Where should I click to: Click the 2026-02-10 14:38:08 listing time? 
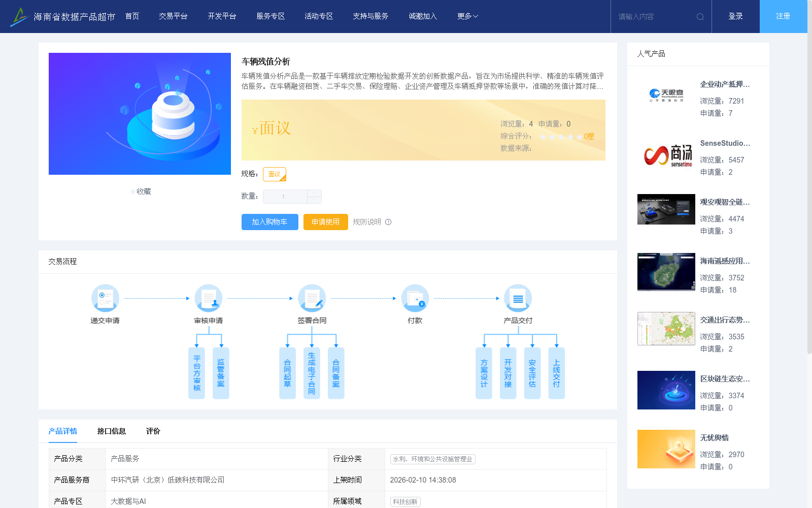click(423, 480)
